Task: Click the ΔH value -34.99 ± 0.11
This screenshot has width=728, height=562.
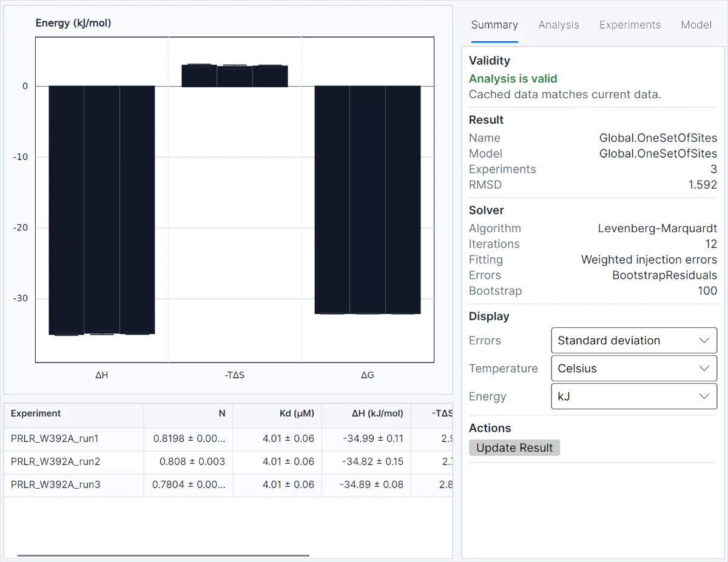Action: [x=372, y=438]
